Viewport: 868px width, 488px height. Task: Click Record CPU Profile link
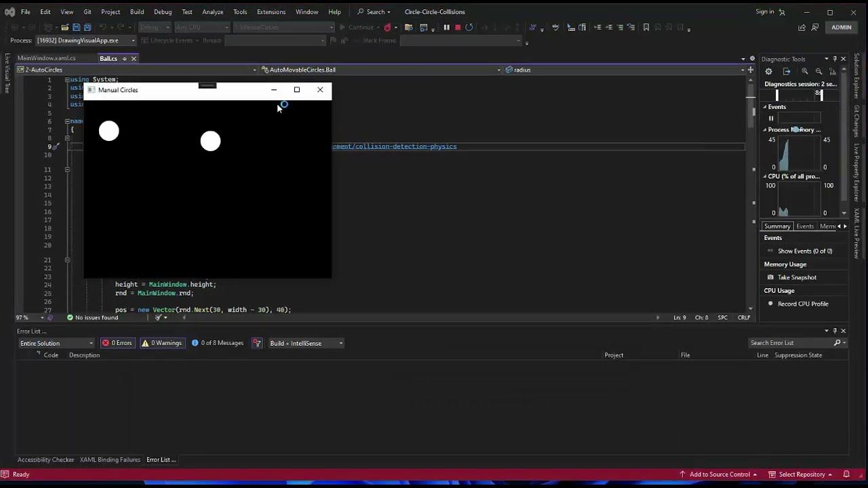pyautogui.click(x=803, y=304)
